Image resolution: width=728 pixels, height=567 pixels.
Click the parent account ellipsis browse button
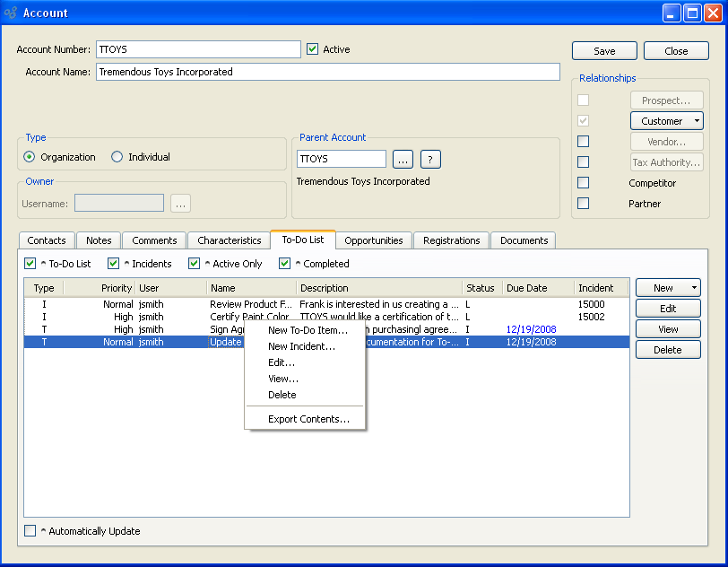[403, 160]
